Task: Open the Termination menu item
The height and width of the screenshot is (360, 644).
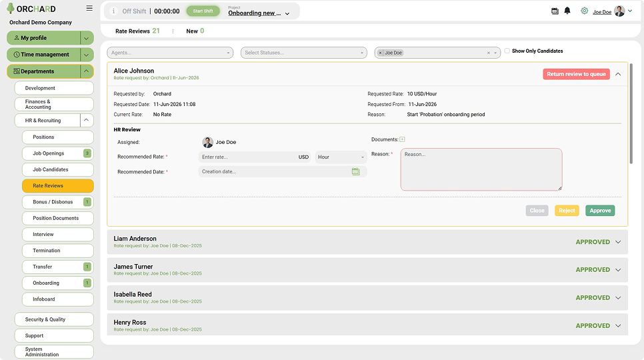Action: (58, 251)
